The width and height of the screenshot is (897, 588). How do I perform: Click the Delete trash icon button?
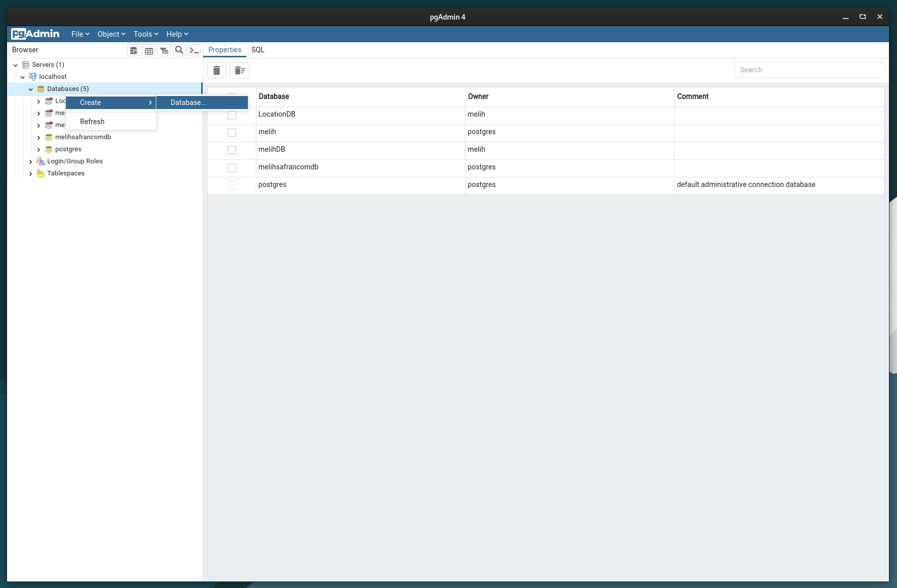[x=217, y=70]
